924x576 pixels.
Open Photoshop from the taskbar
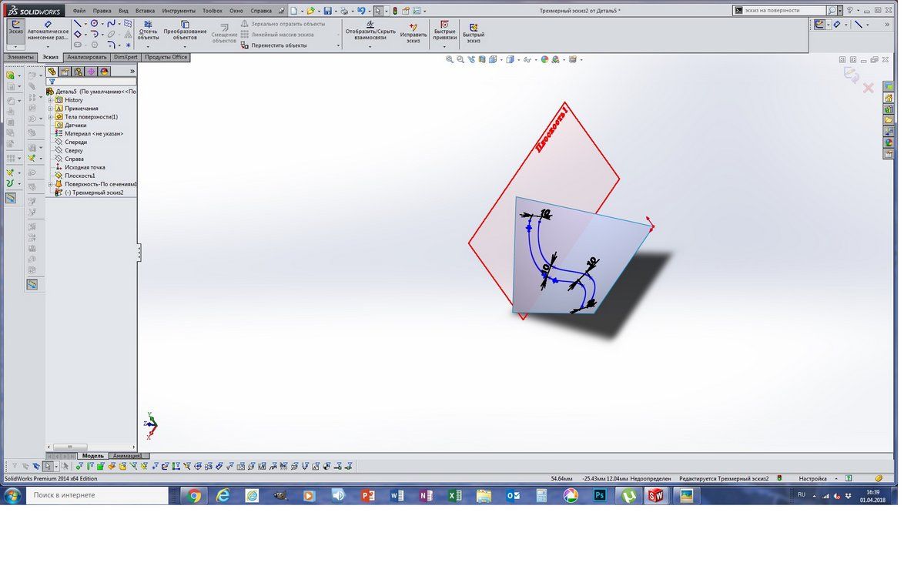[x=599, y=496]
